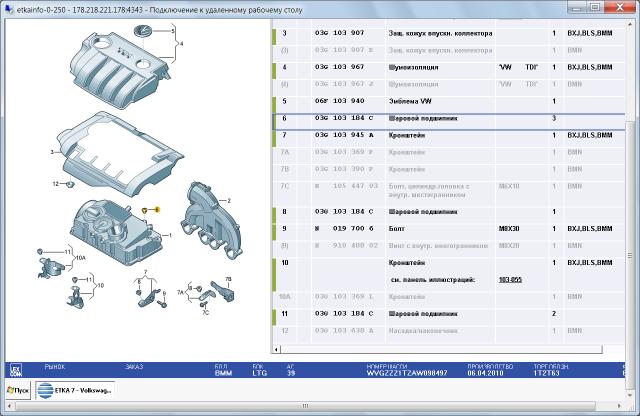Click the bottom horizontal scrollbar thumb
640x416 pixels.
click(x=305, y=406)
